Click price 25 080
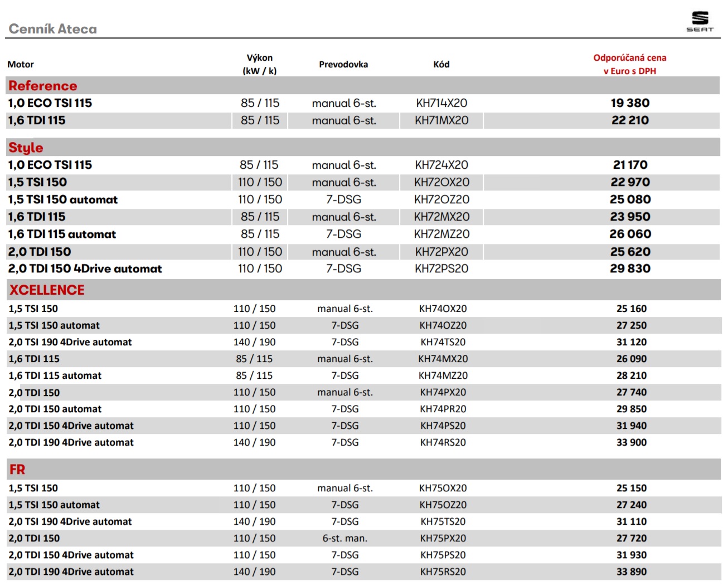The image size is (728, 586). (x=630, y=199)
